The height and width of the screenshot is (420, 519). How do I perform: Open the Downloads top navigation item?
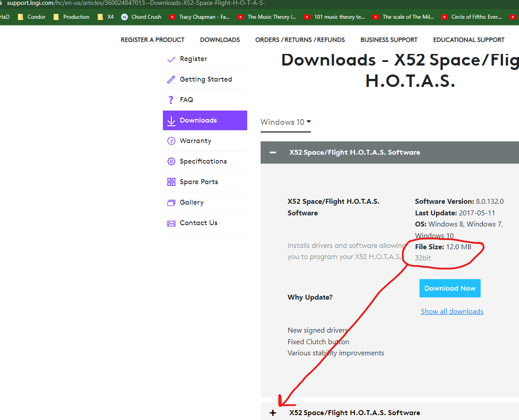220,40
